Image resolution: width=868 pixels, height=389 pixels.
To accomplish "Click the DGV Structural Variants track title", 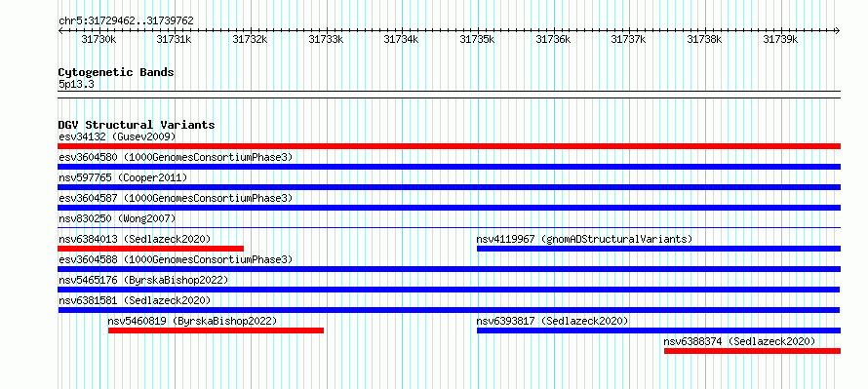I will [137, 125].
